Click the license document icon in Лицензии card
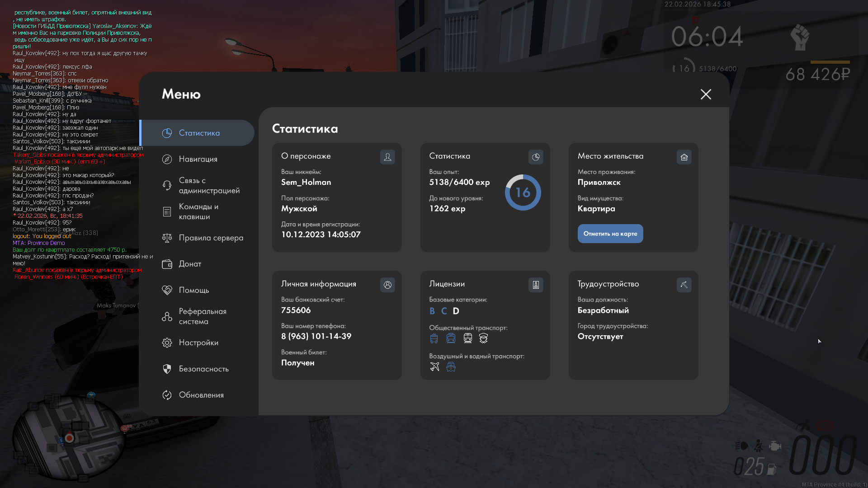The height and width of the screenshot is (488, 868). click(536, 285)
